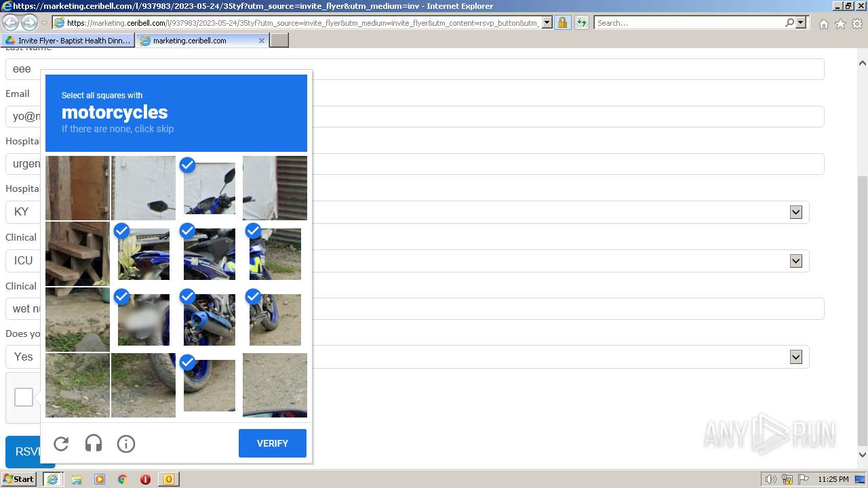Deselect the checked top row handlebar square
Image resolution: width=868 pixels, height=488 pixels.
209,188
